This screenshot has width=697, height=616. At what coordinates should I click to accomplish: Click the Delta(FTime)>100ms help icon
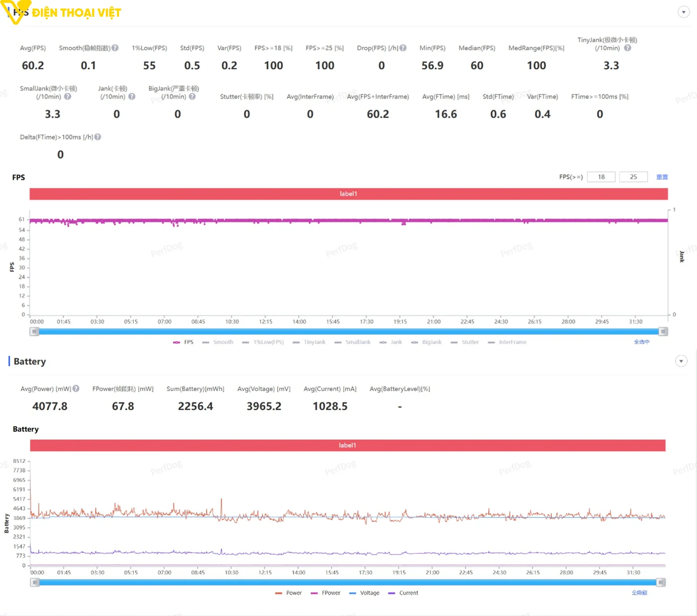pyautogui.click(x=98, y=137)
